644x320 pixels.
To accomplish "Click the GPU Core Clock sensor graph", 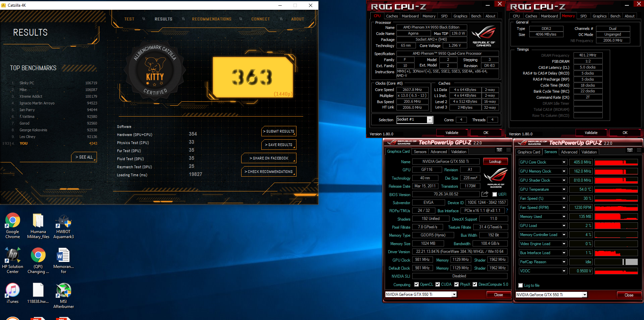I will coord(616,162).
